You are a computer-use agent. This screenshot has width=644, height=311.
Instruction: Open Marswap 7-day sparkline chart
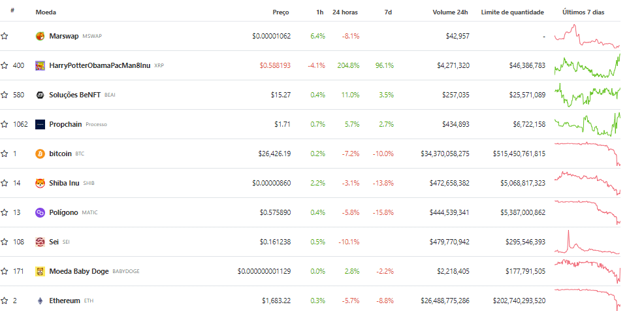[587, 36]
